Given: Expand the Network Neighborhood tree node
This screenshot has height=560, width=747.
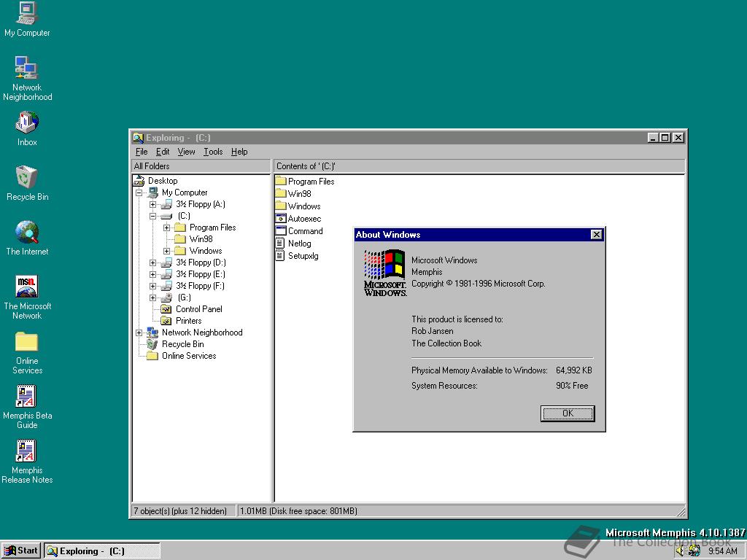Looking at the screenshot, I should pyautogui.click(x=139, y=332).
